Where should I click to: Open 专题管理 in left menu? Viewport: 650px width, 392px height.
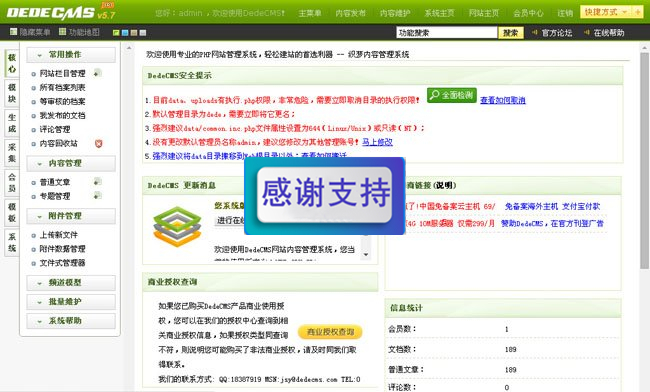[x=55, y=196]
